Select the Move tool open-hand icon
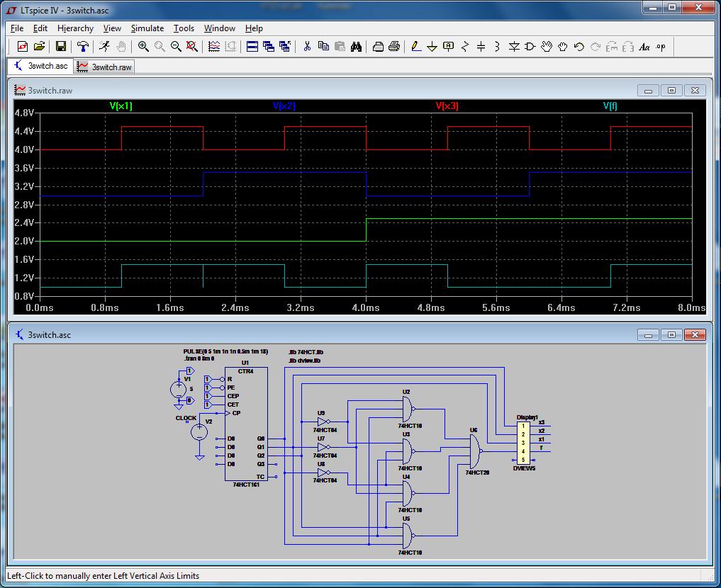 click(x=547, y=46)
